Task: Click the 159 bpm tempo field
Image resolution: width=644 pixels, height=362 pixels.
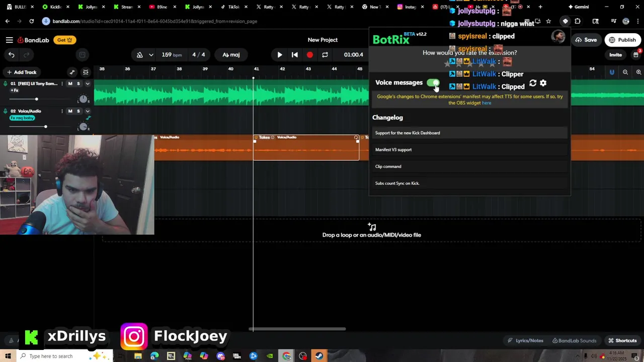Action: 171,55
